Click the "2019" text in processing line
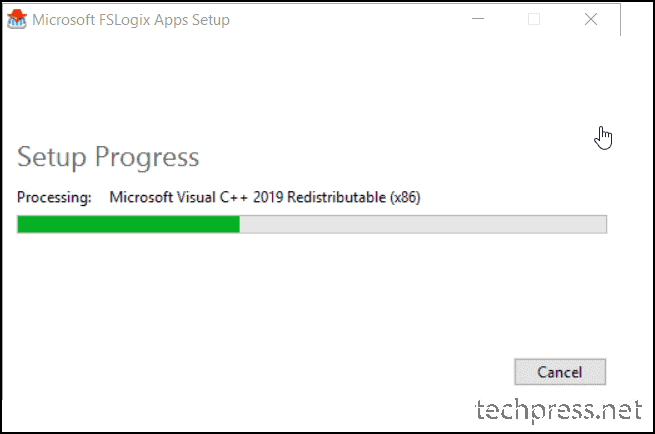 coord(268,197)
